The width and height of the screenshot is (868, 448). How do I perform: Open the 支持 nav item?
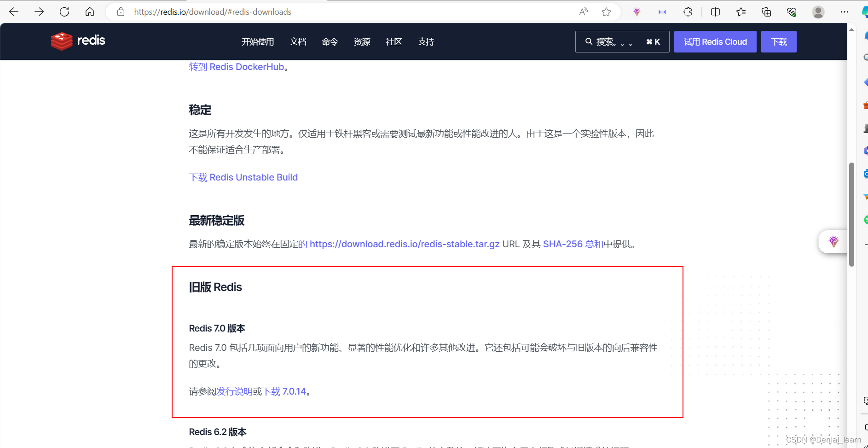click(426, 42)
